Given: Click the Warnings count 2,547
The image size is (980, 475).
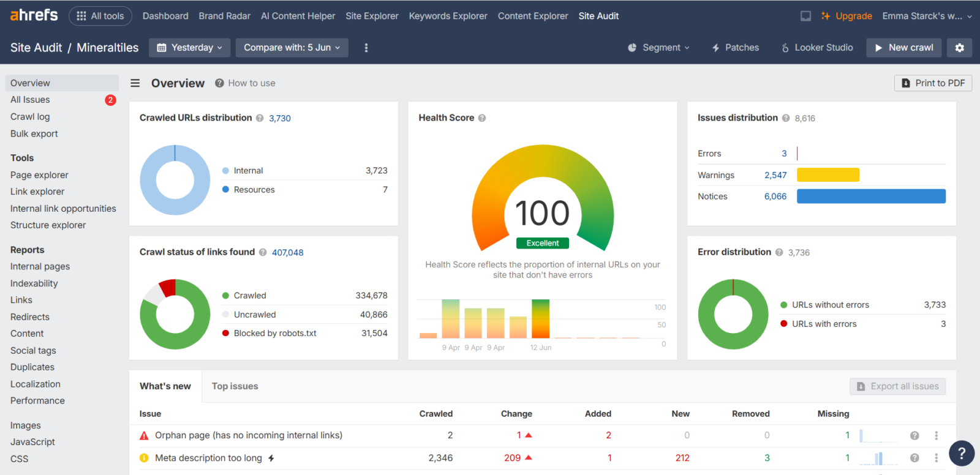Looking at the screenshot, I should point(775,175).
